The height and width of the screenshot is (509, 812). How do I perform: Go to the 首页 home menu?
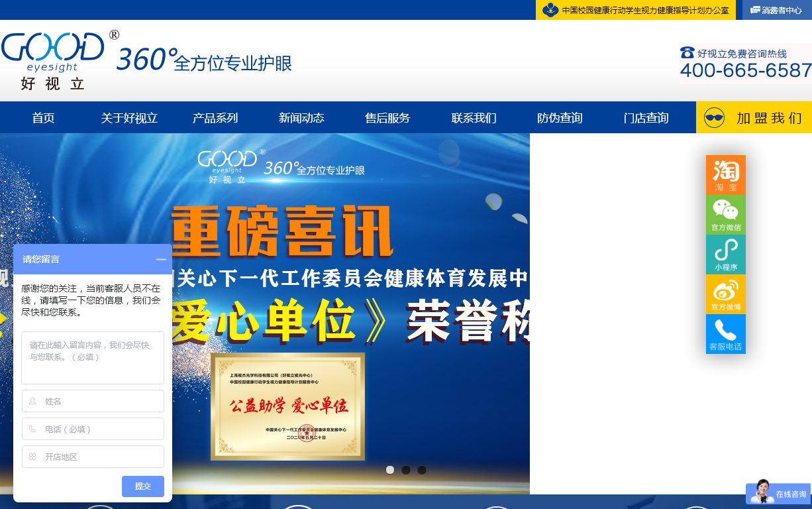point(44,118)
